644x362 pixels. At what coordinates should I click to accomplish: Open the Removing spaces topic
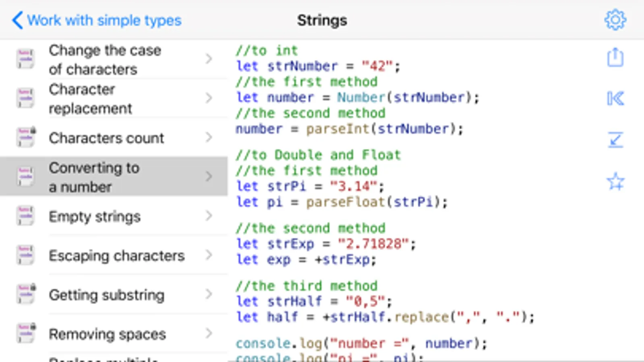coord(107,334)
